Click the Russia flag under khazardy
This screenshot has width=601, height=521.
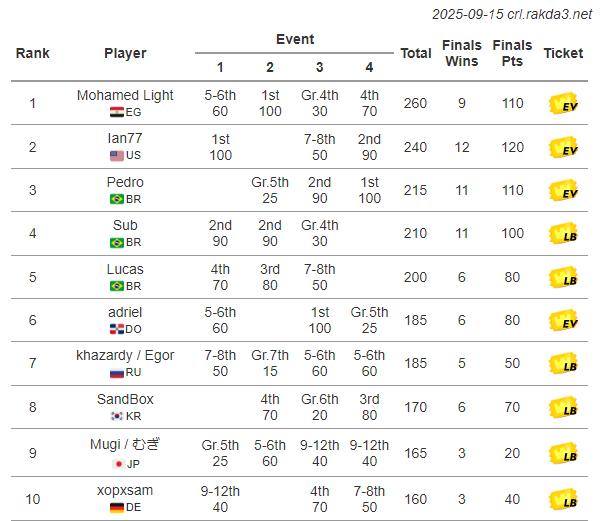pyautogui.click(x=117, y=372)
